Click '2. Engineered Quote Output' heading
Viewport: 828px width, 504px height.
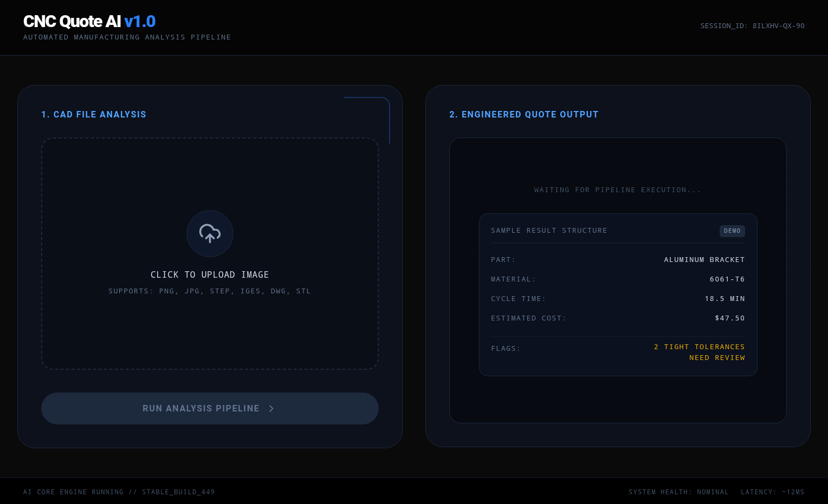click(x=524, y=115)
